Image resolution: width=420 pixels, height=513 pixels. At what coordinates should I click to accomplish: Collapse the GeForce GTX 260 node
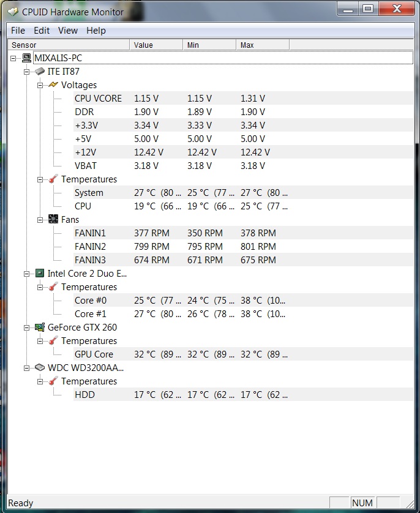26,328
